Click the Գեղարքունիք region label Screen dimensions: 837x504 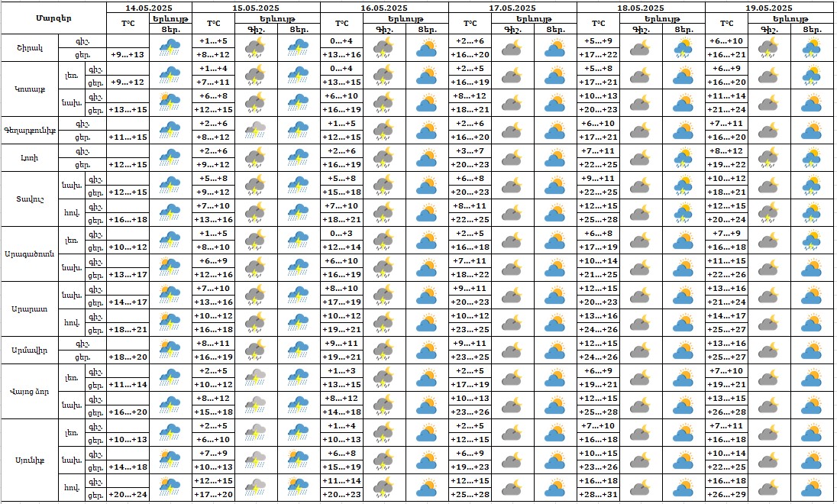30,131
